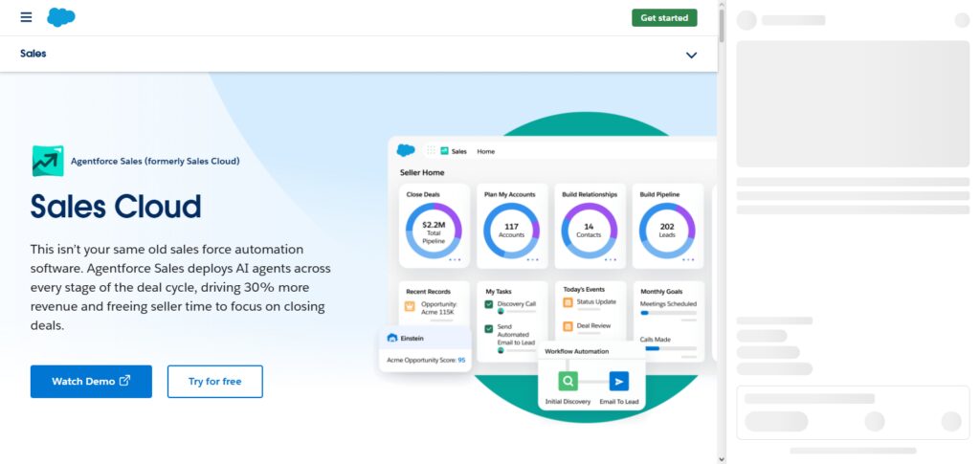Image resolution: width=980 pixels, height=464 pixels.
Task: Select the Sales tab in mockup
Action: [455, 151]
